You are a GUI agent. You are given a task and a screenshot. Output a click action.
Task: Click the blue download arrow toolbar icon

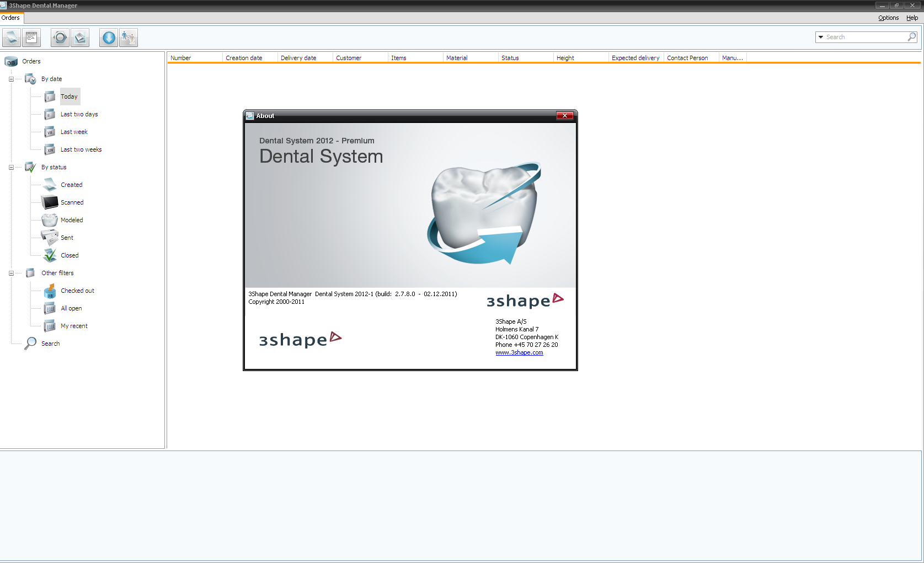(x=109, y=37)
